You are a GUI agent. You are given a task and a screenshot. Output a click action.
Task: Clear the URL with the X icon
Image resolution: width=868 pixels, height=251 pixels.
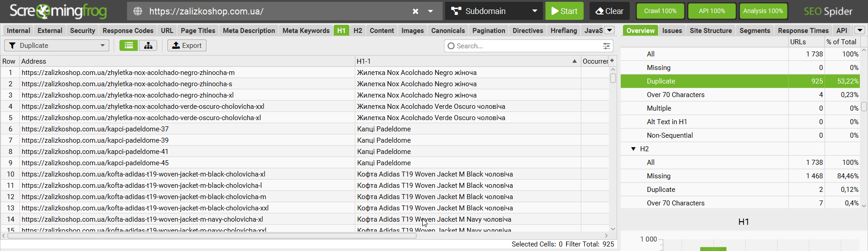click(415, 11)
